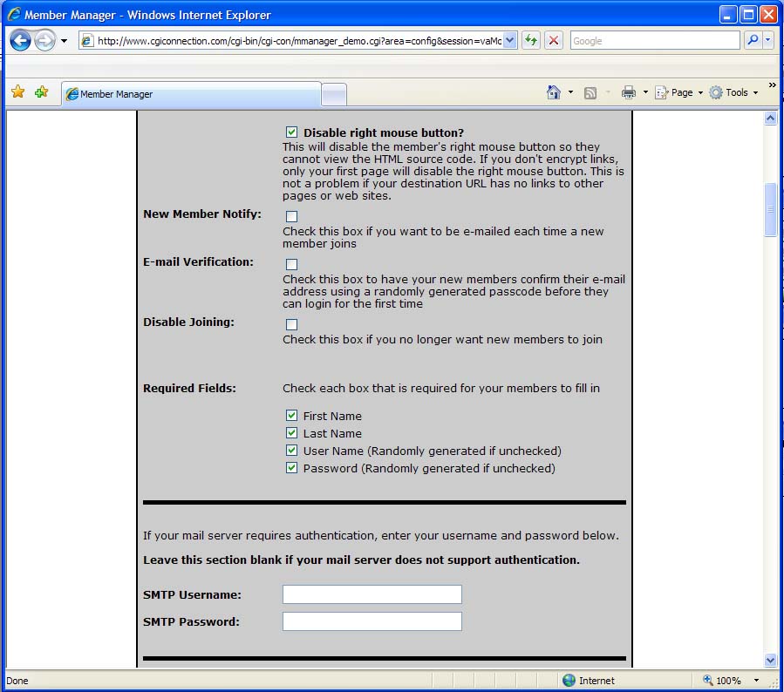Viewport: 784px width, 692px height.
Task: Open a new blank tab
Action: point(334,94)
